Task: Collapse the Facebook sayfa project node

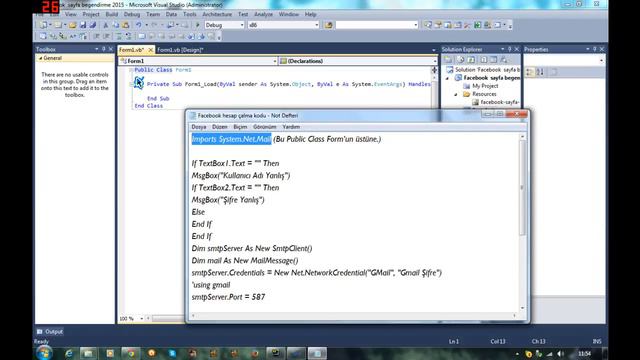Action: pyautogui.click(x=447, y=78)
